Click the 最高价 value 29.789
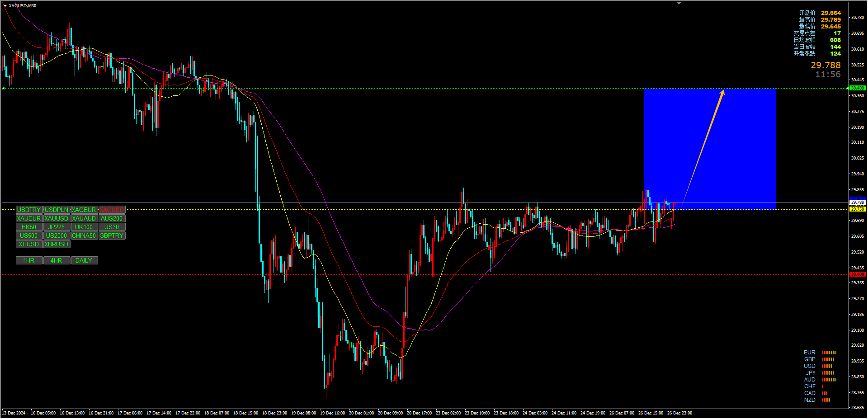This screenshot has width=868, height=419. tap(831, 20)
